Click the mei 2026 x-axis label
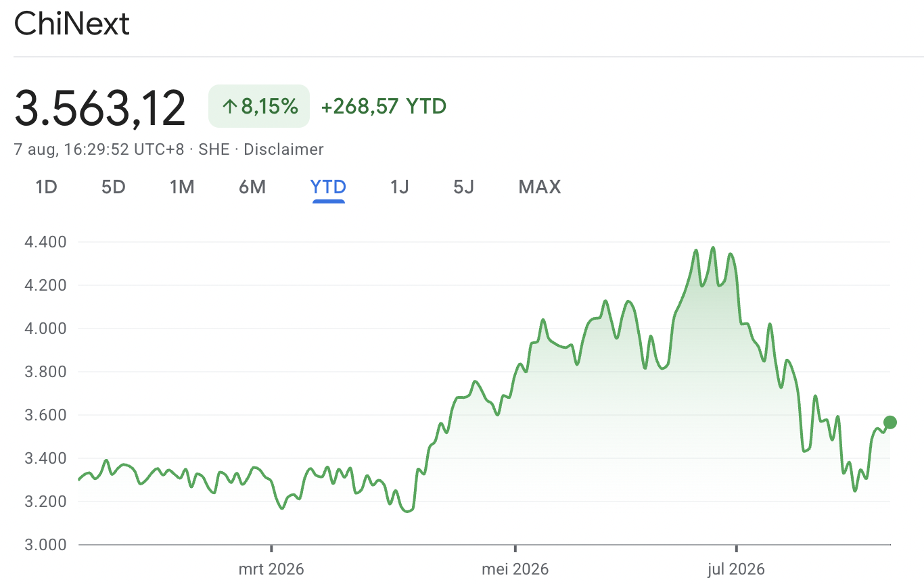The image size is (924, 584). (x=515, y=569)
